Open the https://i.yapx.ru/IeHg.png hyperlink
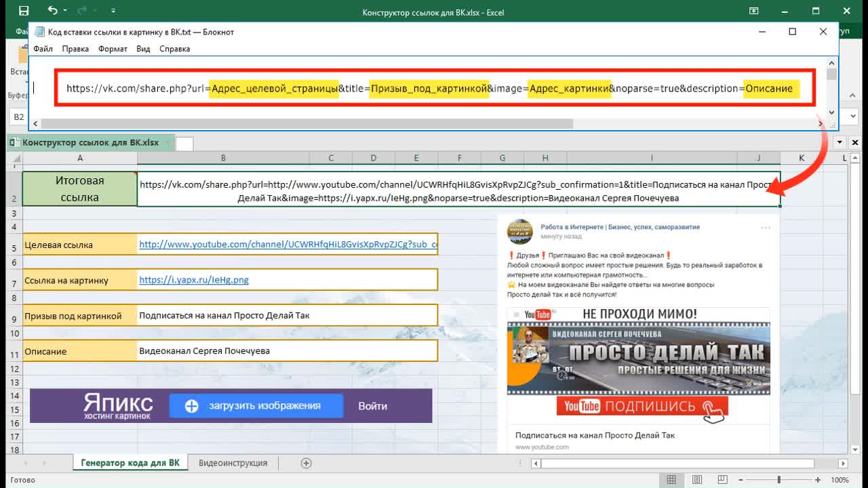Screen dimensions: 868x488 tap(194, 279)
